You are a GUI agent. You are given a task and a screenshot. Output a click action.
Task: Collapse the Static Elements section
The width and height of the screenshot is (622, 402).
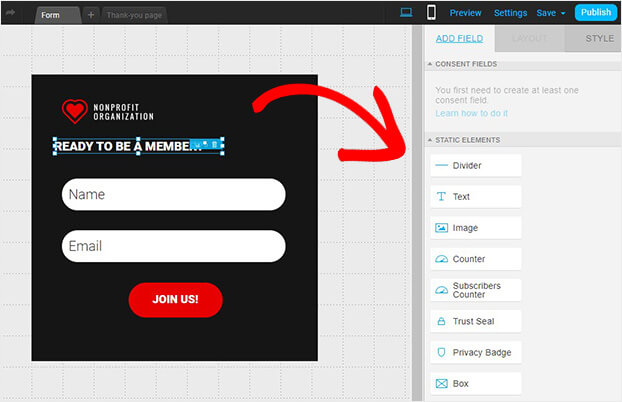point(430,140)
